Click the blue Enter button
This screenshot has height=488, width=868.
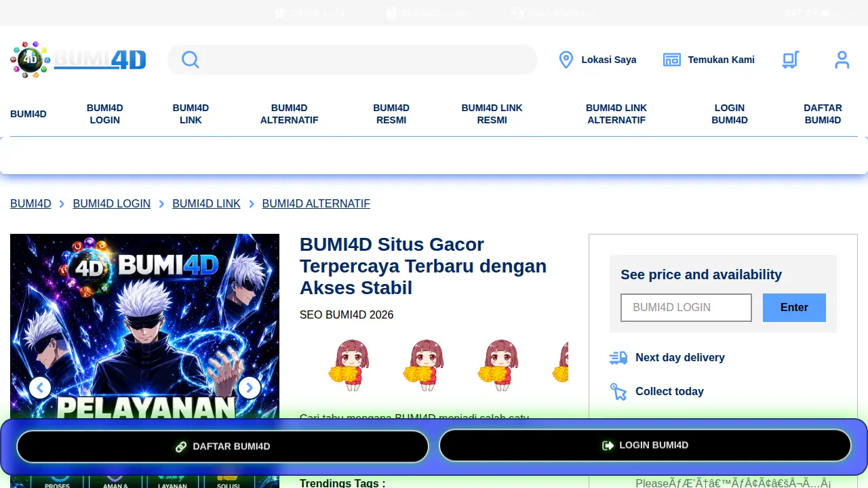pos(794,308)
